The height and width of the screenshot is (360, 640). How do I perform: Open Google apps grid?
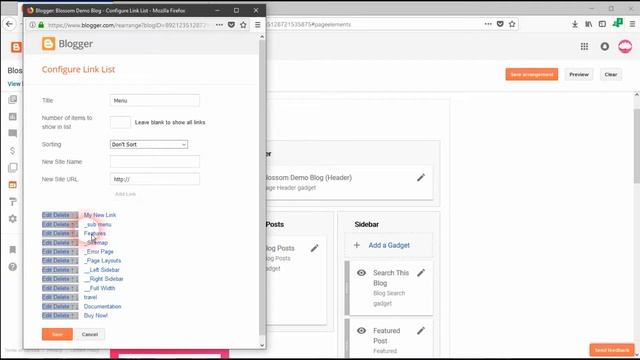pyautogui.click(x=584, y=47)
